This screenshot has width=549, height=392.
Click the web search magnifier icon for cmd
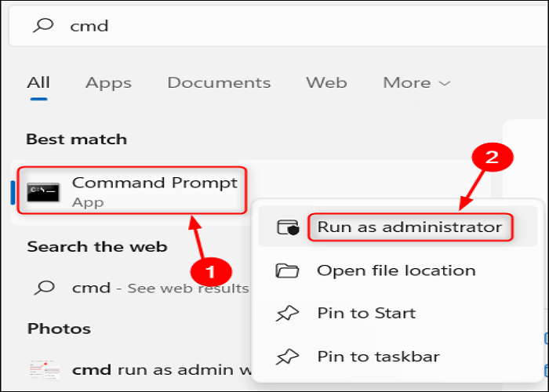click(x=43, y=288)
